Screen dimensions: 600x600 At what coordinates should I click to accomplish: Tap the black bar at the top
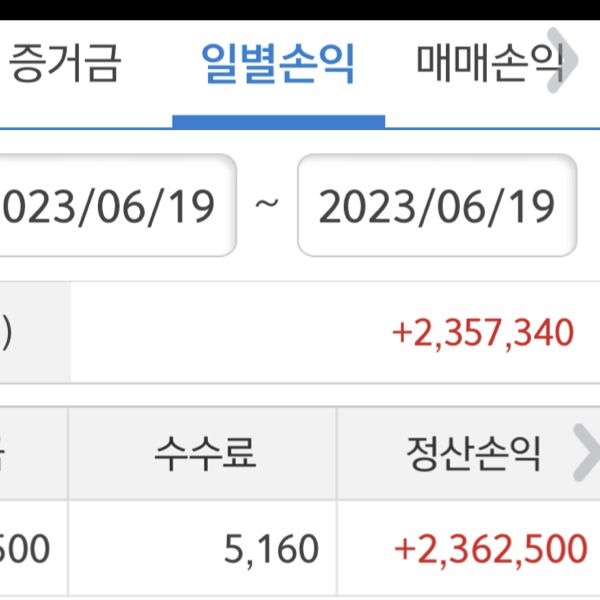pos(300,10)
